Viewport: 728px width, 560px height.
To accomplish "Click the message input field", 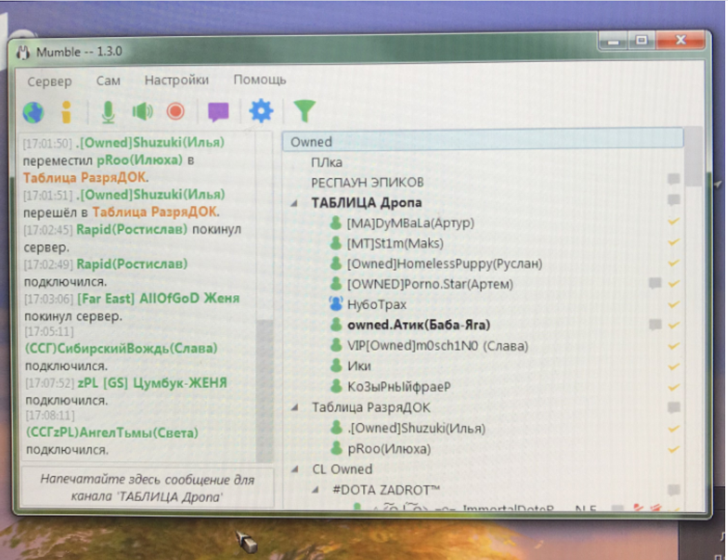I will [x=147, y=487].
